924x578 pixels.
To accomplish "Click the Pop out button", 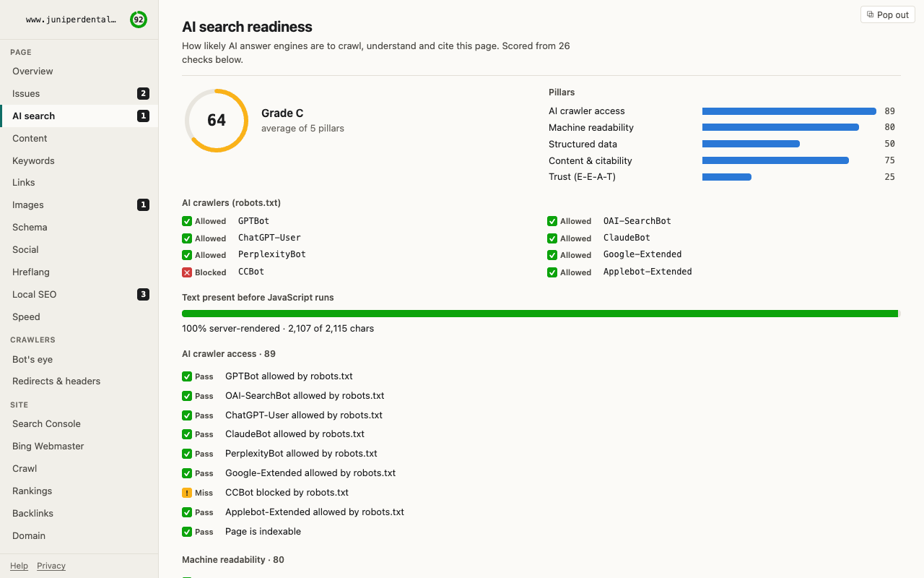I will (x=887, y=14).
